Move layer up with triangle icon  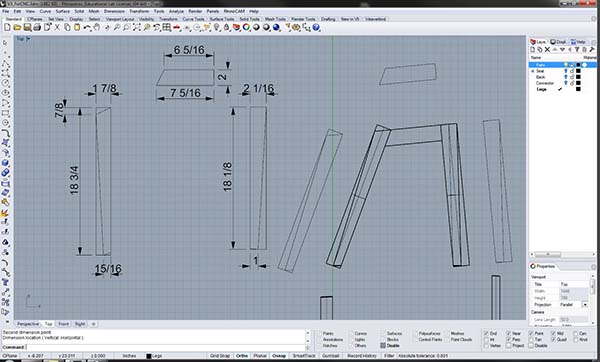555,50
